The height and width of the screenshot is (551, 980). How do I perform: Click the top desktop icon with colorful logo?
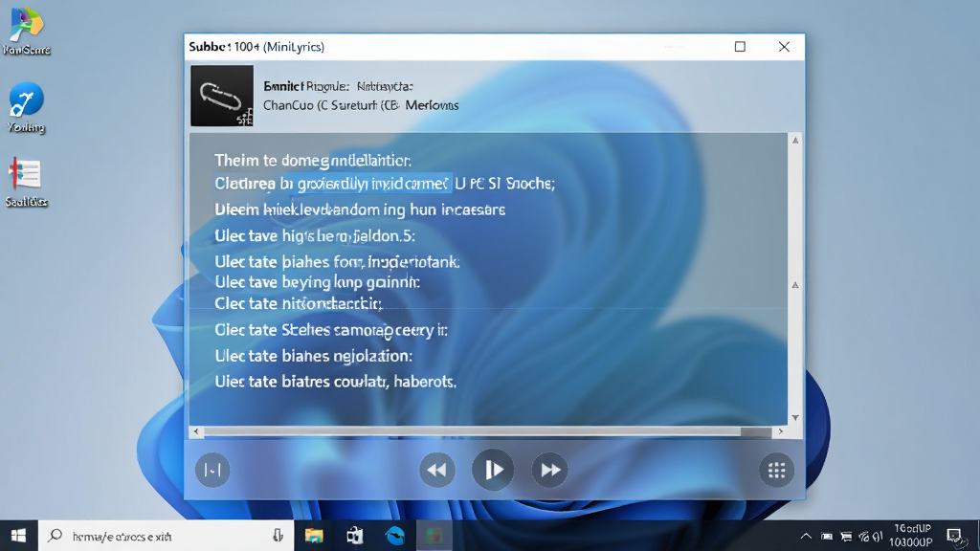(x=26, y=31)
